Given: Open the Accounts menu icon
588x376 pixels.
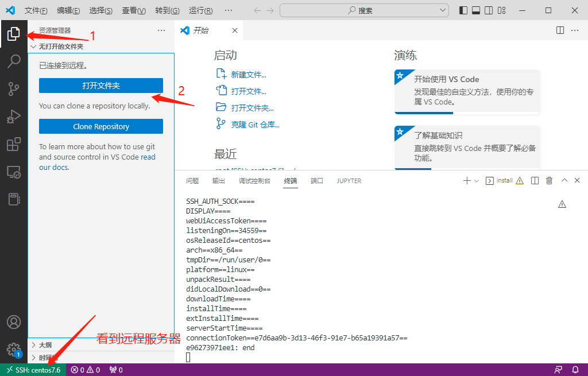Looking at the screenshot, I should tap(14, 322).
